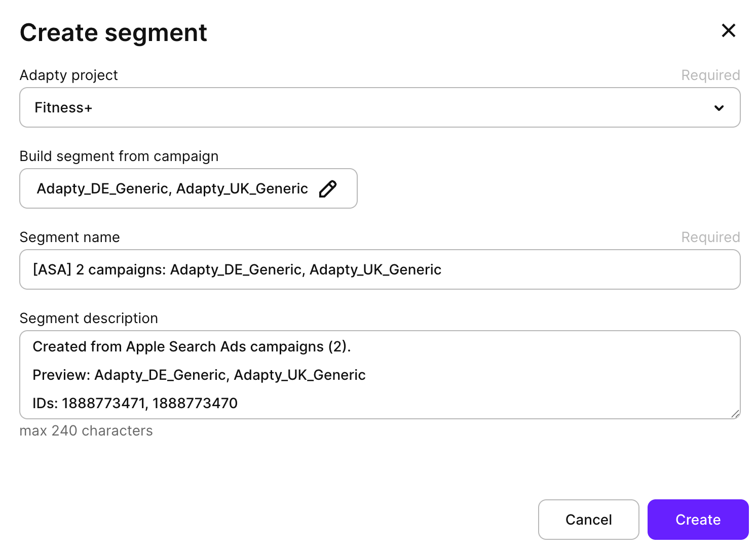This screenshot has width=756, height=553.
Task: Click the Segment description label
Action: tap(89, 319)
